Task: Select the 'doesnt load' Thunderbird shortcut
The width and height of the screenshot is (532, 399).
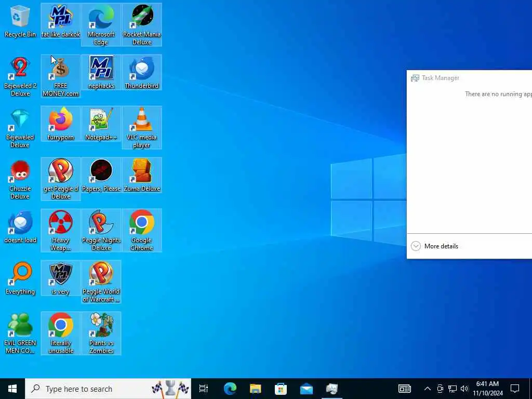Action: 20,227
